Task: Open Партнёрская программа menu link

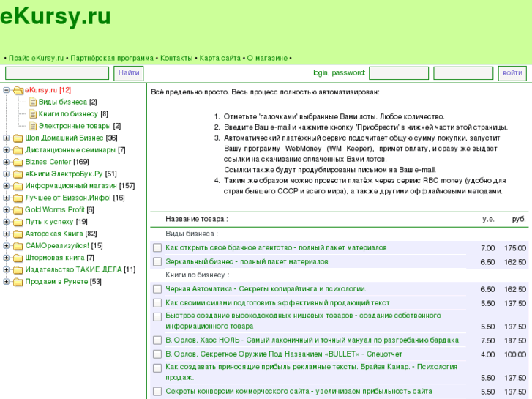Action: click(x=112, y=58)
